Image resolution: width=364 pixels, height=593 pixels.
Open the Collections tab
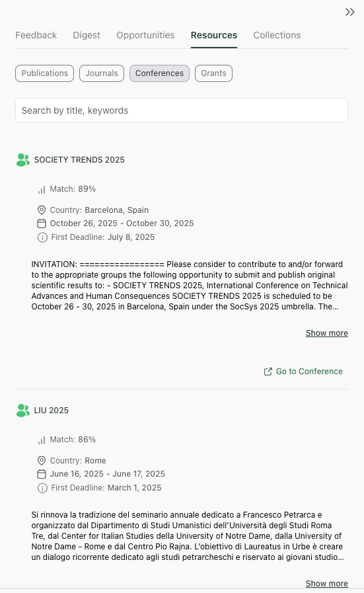pos(277,35)
